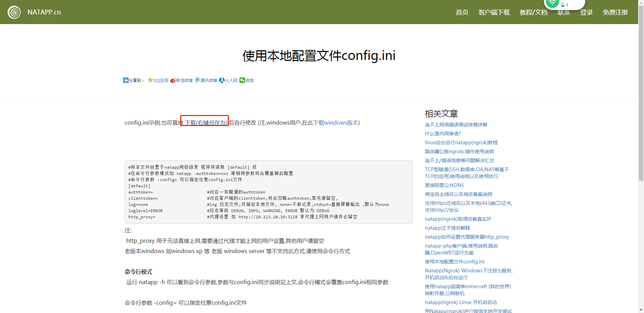Open the natapp超简单minecraft article link
The image size is (644, 313).
point(468,290)
